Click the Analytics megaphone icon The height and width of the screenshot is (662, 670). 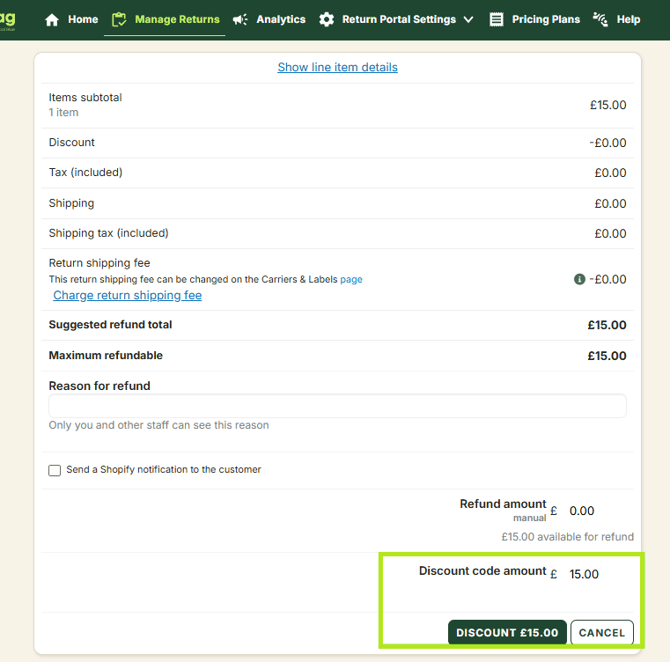click(x=240, y=20)
